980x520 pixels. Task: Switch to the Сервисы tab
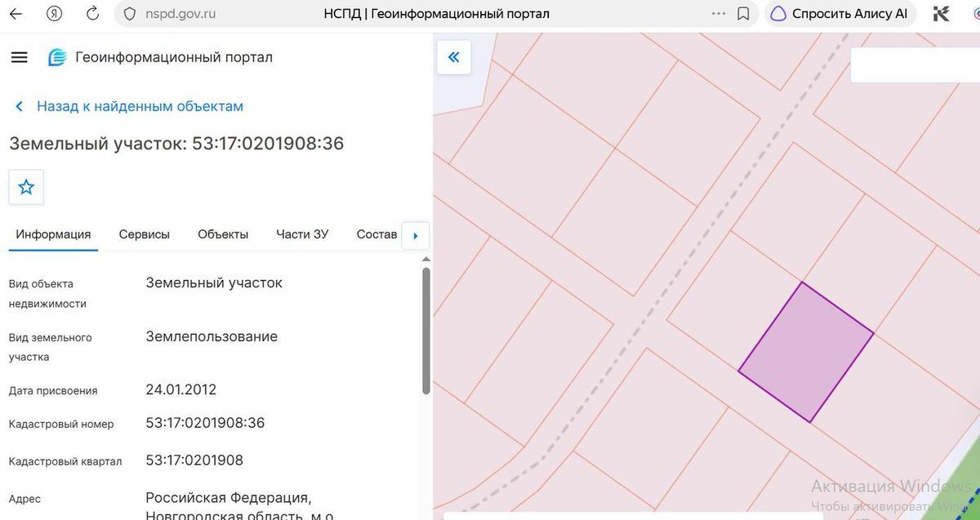pyautogui.click(x=145, y=234)
